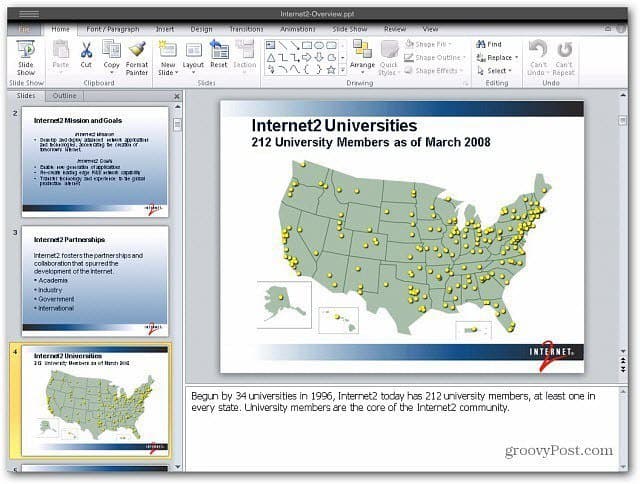The height and width of the screenshot is (484, 640).
Task: Open the Drawing group dialog launcher
Action: (465, 83)
